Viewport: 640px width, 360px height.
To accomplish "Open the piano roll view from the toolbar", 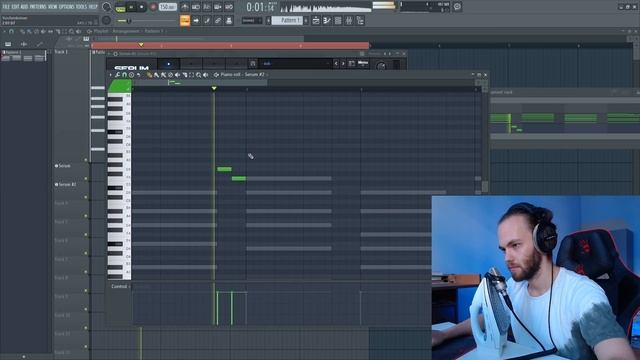I will tap(327, 20).
